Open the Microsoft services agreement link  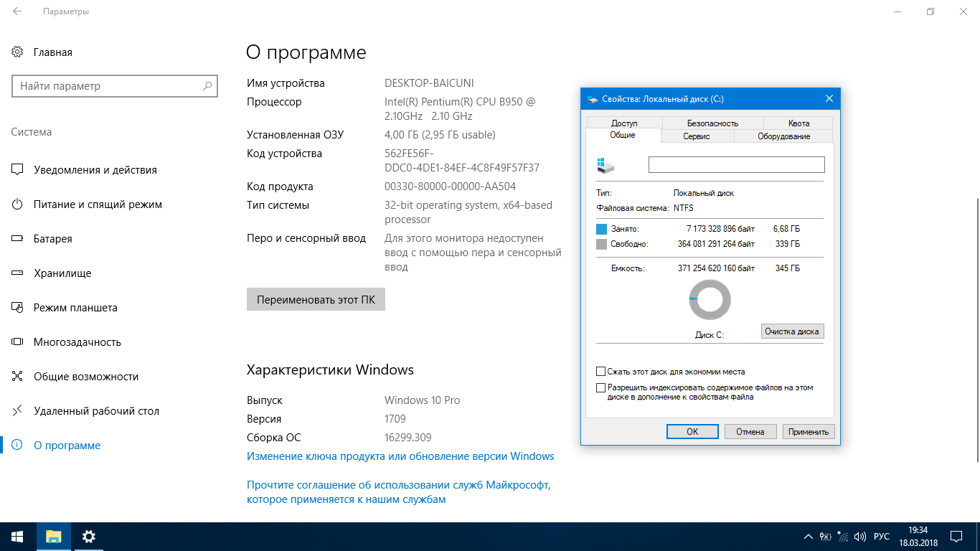tap(399, 492)
